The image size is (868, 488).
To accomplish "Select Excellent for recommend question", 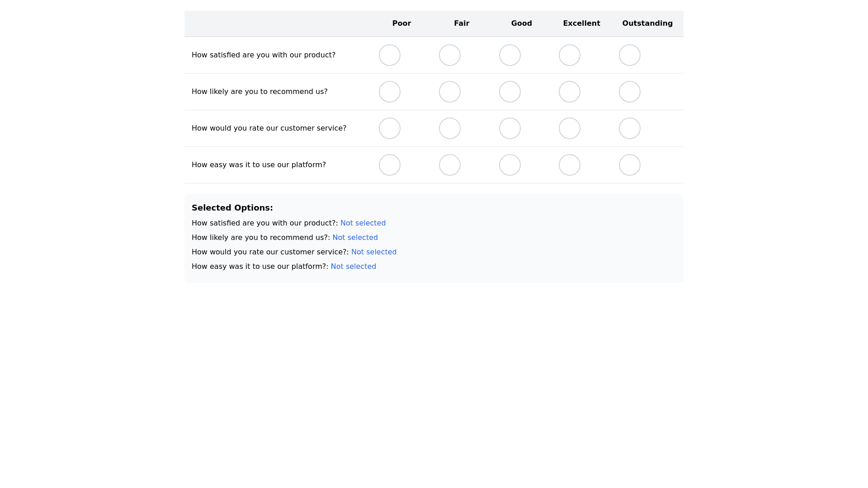I will pyautogui.click(x=570, y=92).
